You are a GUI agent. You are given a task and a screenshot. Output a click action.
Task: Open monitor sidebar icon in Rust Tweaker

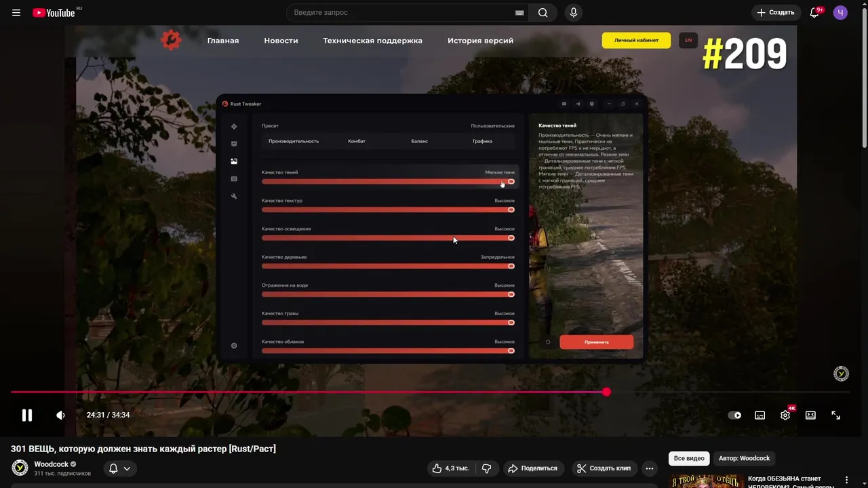[234, 144]
